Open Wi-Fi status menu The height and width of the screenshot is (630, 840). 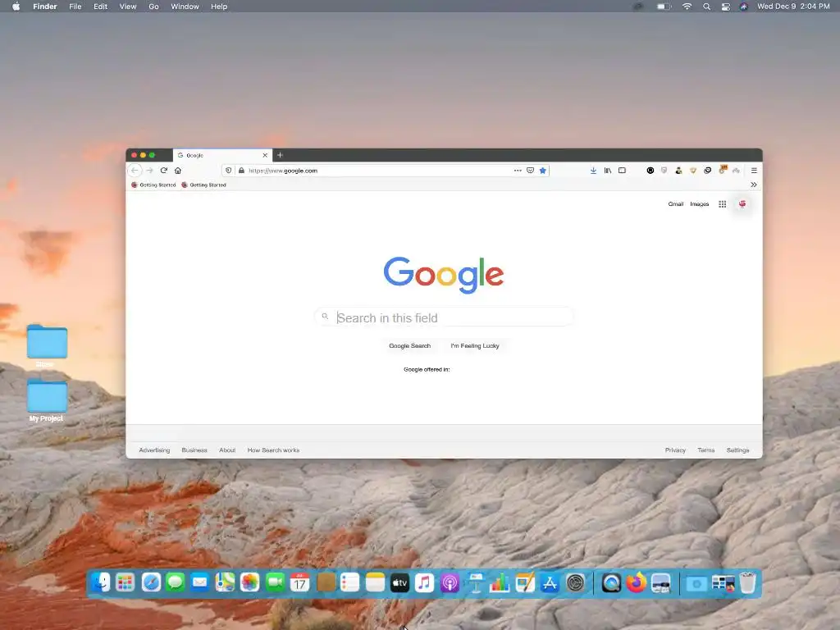(x=687, y=7)
